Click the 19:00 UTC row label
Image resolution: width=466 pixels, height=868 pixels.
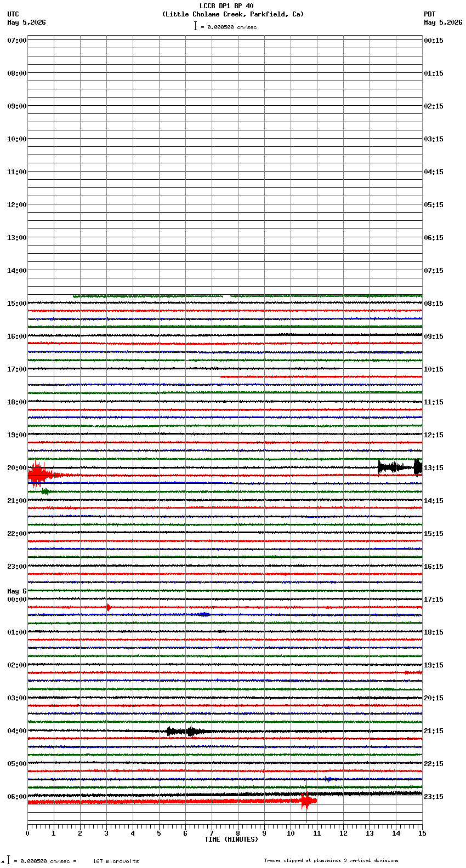pyautogui.click(x=17, y=435)
